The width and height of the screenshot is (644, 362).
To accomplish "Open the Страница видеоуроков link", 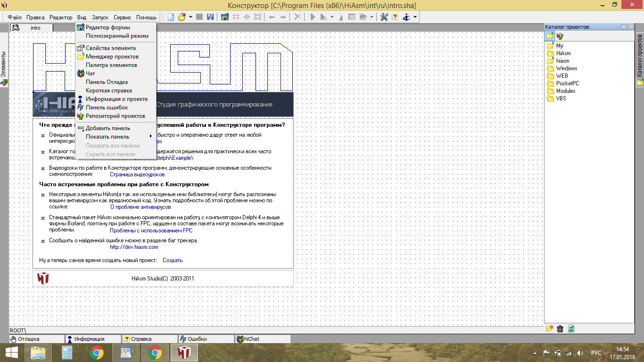I will pos(137,174).
